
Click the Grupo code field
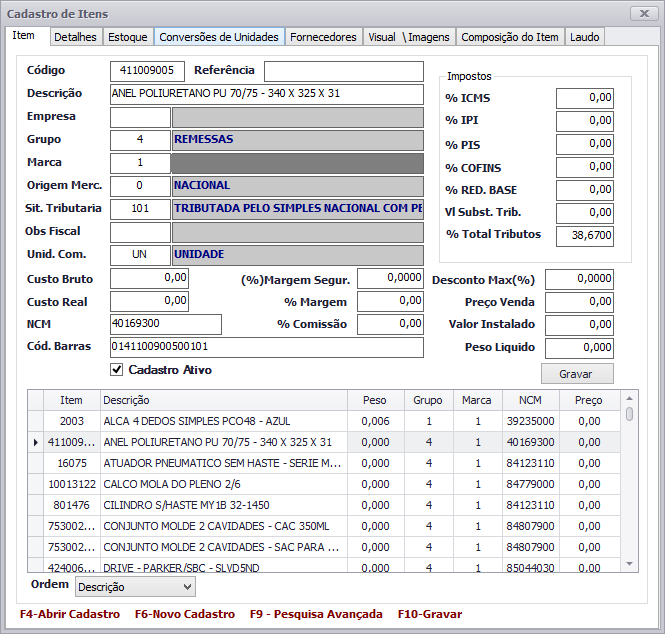coord(140,140)
